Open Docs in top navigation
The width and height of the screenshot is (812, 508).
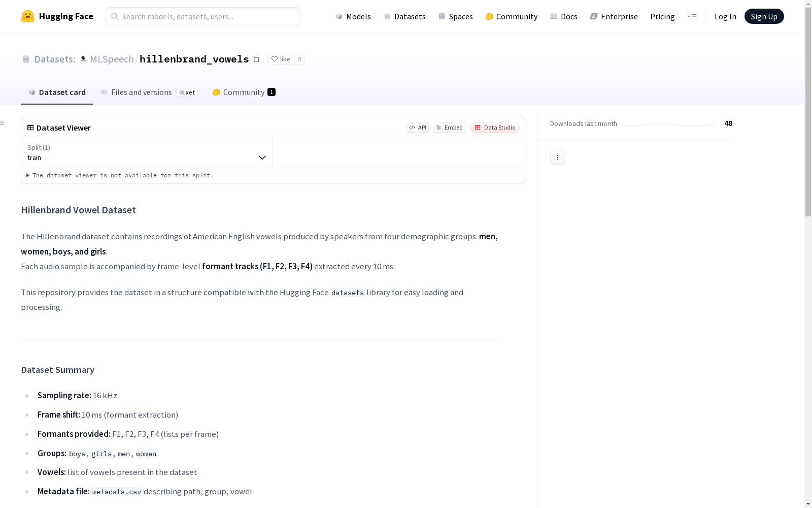click(563, 16)
